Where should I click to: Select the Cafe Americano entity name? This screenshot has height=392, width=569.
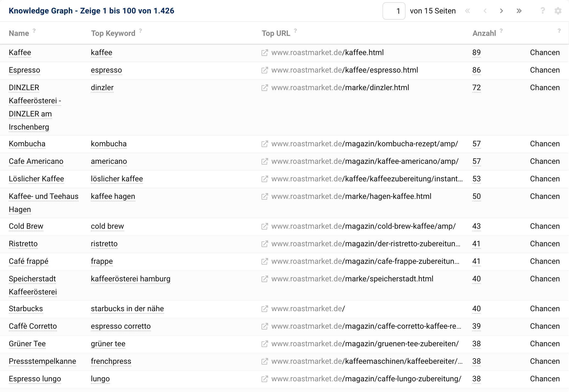(x=36, y=161)
